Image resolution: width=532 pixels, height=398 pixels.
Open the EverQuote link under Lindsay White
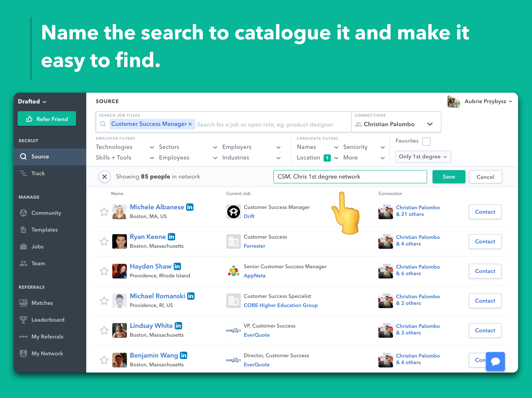(257, 335)
